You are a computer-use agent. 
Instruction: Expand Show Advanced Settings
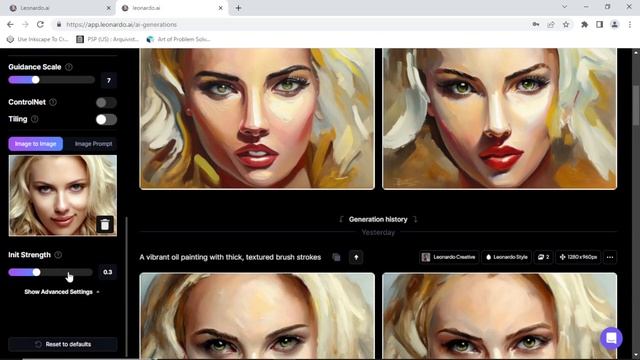[62, 292]
